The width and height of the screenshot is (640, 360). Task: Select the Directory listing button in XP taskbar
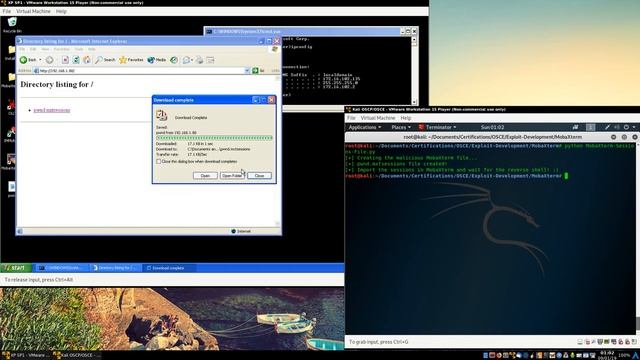(115, 268)
